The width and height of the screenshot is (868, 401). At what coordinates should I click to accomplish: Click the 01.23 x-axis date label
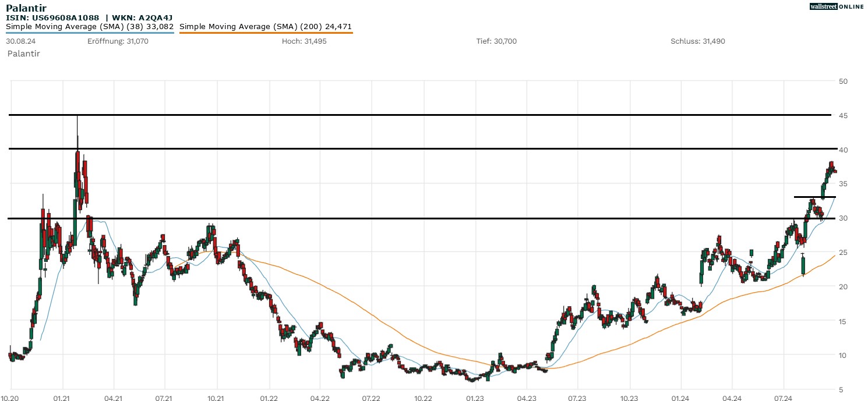(475, 398)
